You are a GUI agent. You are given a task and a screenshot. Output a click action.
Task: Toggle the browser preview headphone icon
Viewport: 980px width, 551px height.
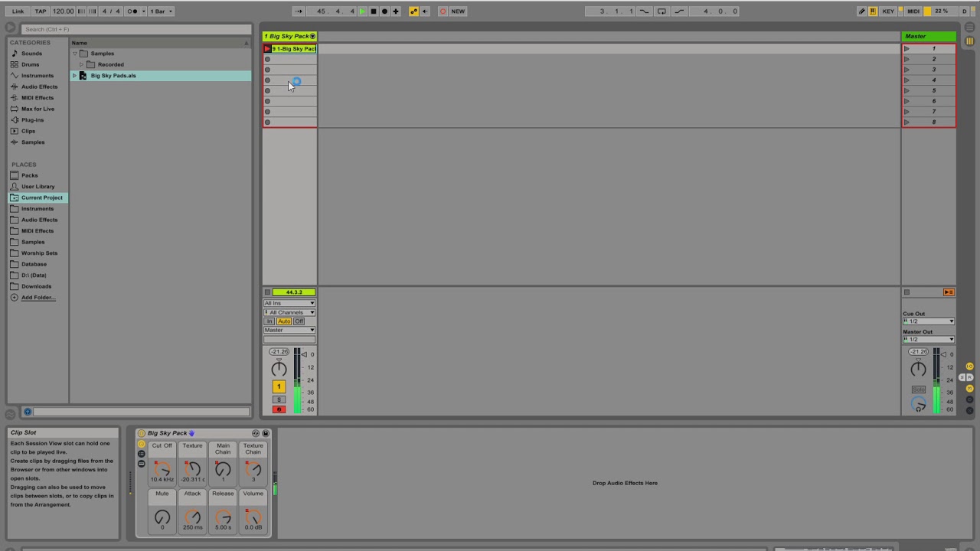28,412
